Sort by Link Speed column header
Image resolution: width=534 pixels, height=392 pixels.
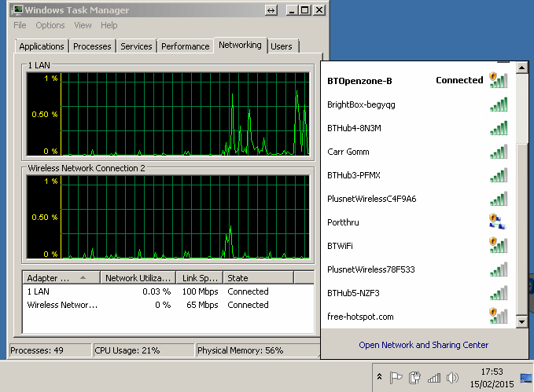(200, 277)
